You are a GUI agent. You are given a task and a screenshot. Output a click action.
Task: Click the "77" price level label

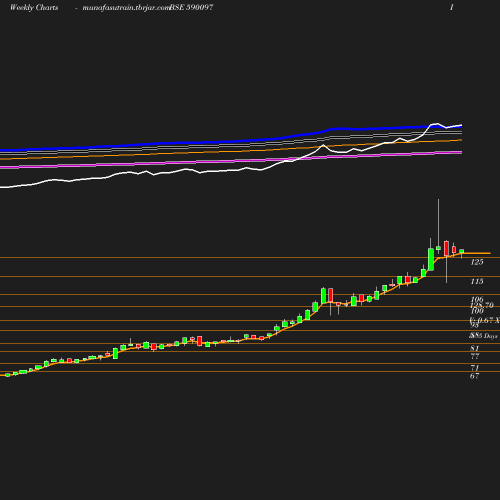click(x=475, y=356)
